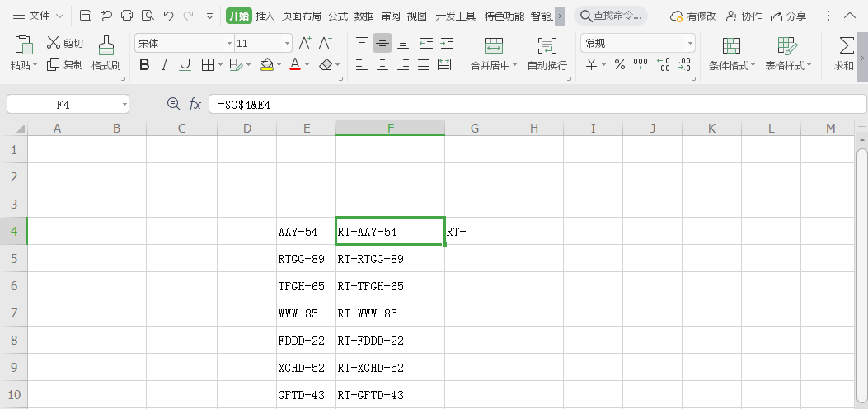Expand font color dropdown arrow
This screenshot has width=868, height=409.
[x=307, y=65]
